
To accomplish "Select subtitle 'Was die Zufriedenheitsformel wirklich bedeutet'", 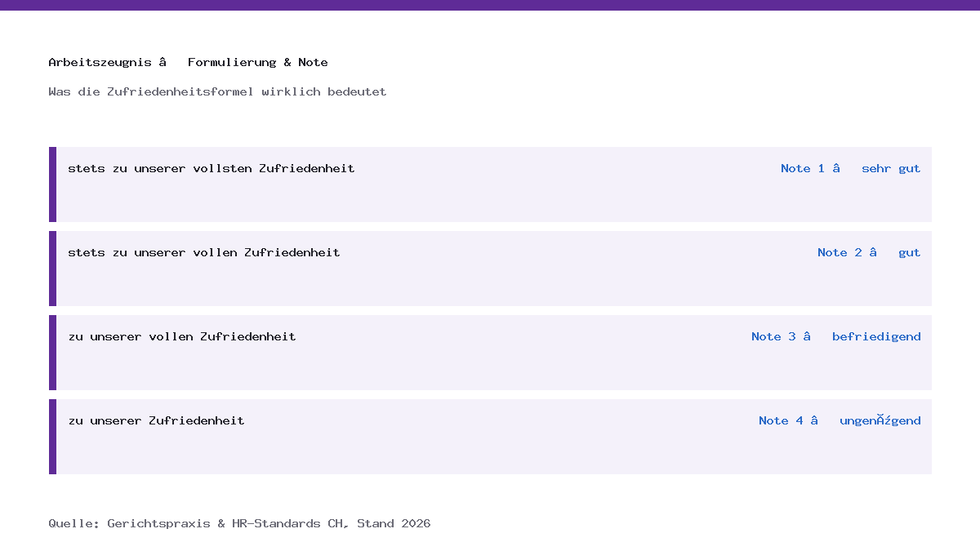I will tap(217, 91).
